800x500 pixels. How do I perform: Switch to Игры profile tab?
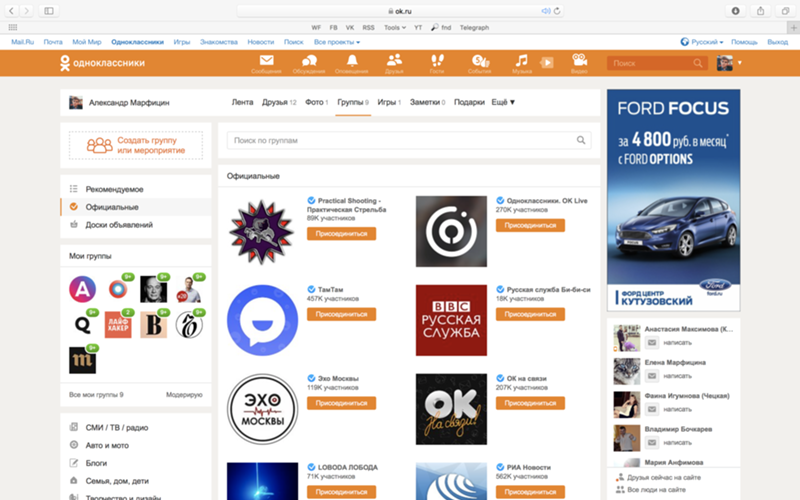(x=389, y=102)
